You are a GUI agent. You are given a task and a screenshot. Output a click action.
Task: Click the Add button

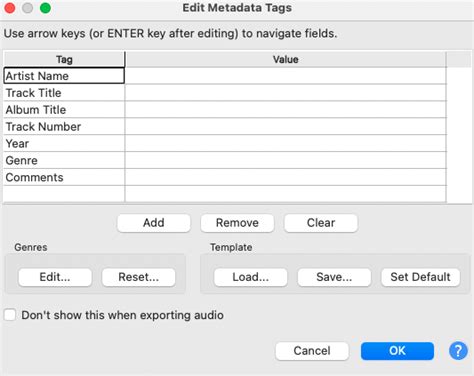tap(154, 223)
